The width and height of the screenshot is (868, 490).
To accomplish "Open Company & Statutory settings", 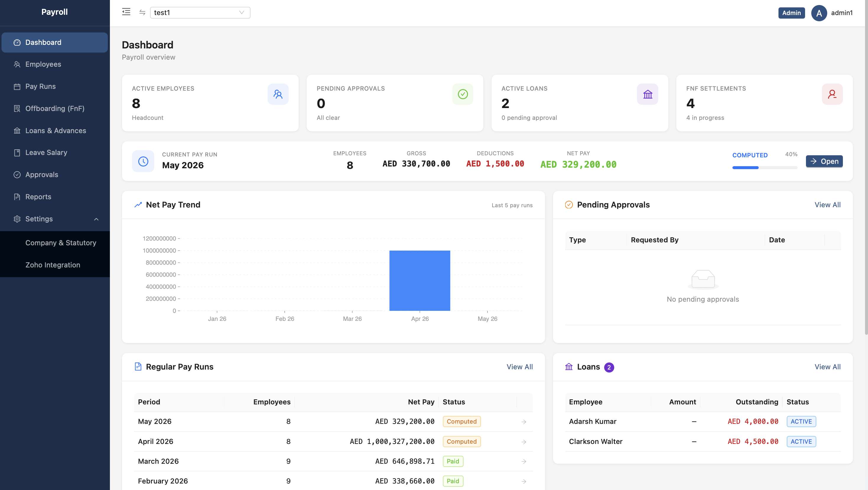I will tap(61, 243).
